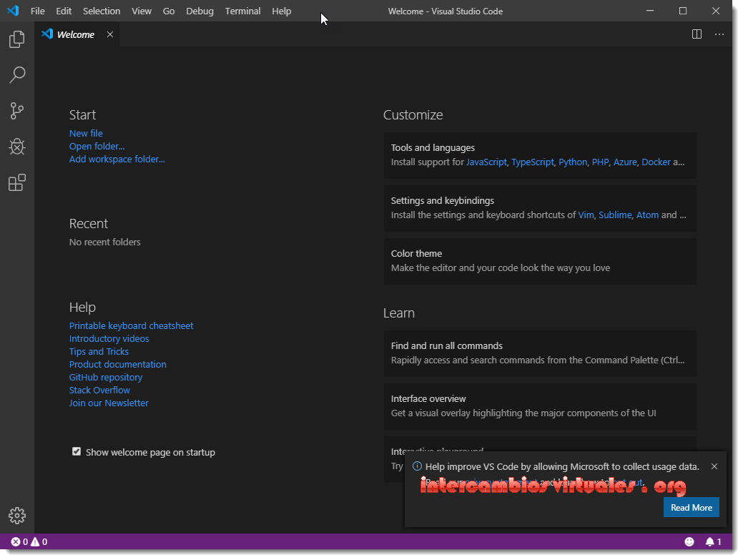This screenshot has height=560, width=743.
Task: Open the Selection menu
Action: 102,11
